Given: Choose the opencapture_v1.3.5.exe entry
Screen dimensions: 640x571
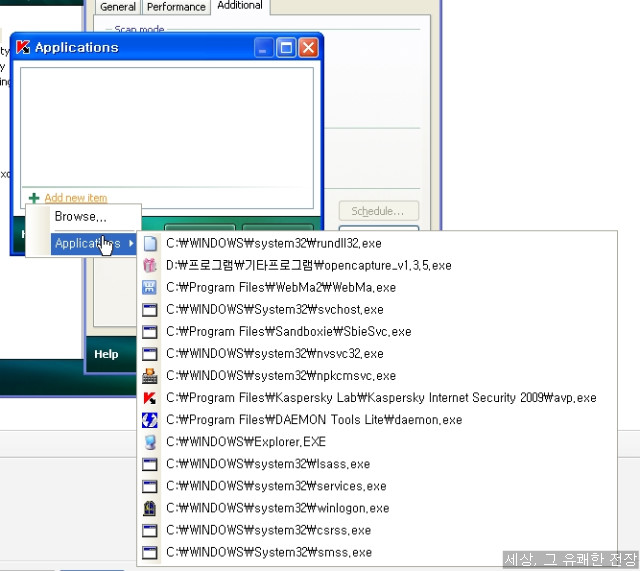Looking at the screenshot, I should pos(377,265).
